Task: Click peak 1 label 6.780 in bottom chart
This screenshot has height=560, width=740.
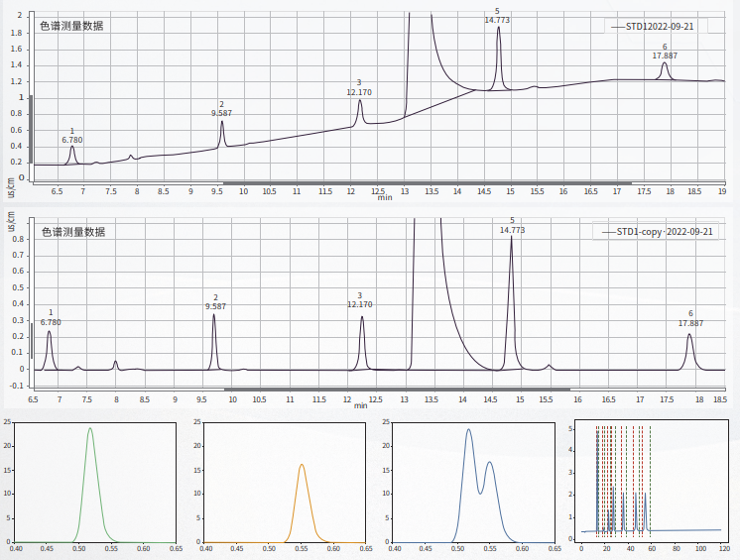Action: click(51, 322)
